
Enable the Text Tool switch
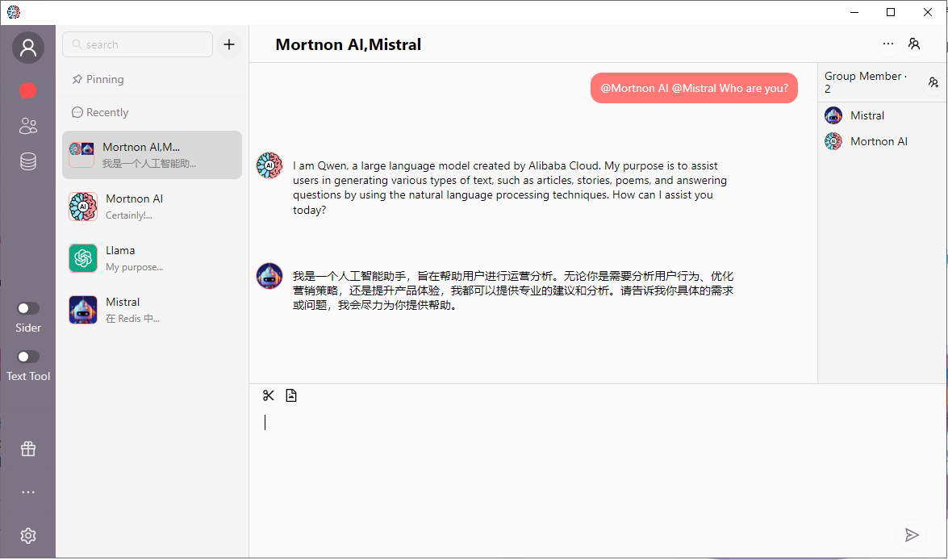[28, 357]
